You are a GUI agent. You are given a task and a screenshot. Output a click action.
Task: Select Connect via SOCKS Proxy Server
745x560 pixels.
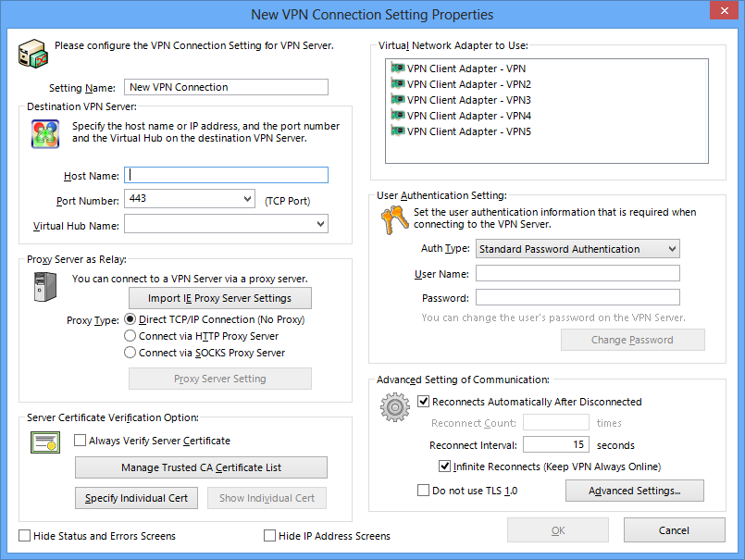point(130,352)
